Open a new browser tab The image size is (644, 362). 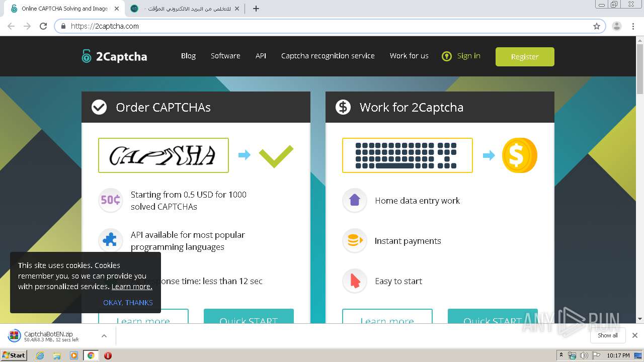click(256, 9)
